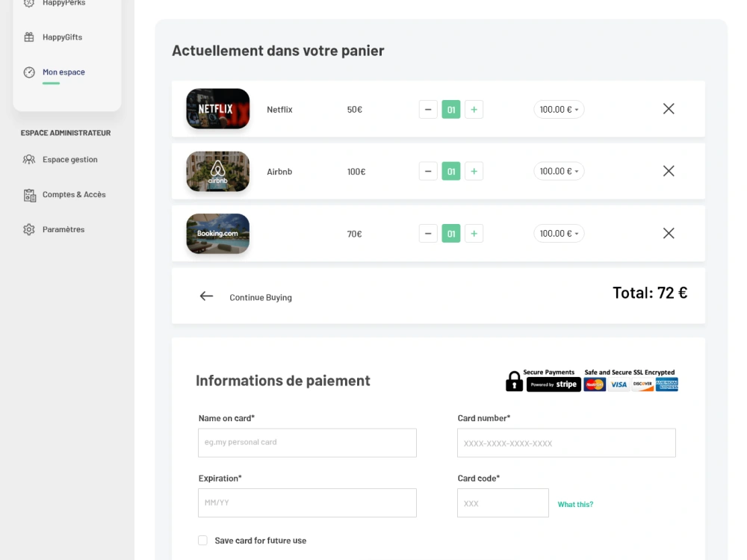
Task: Click the Espace gestion people icon
Action: click(x=29, y=160)
